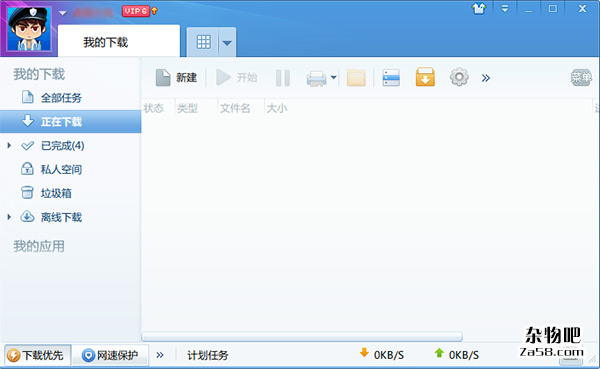Open the dropdown arrow beside printer icon
Image resolution: width=600 pixels, height=369 pixels.
[333, 78]
